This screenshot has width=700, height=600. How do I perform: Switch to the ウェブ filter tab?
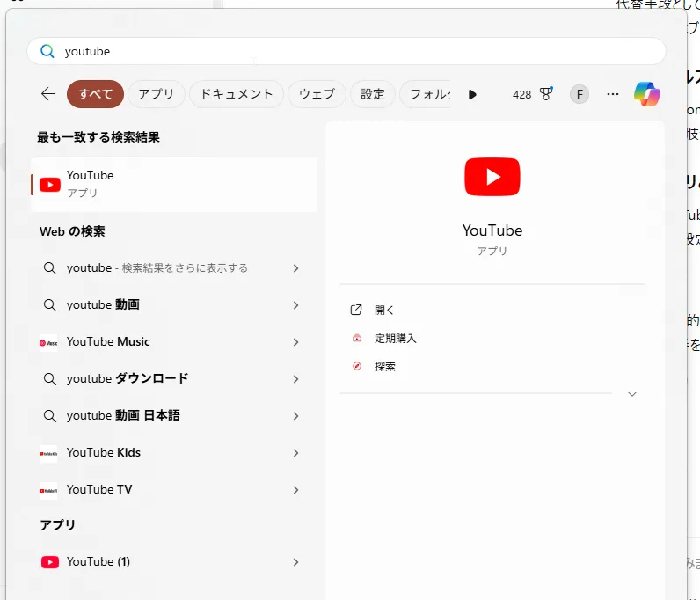317,94
